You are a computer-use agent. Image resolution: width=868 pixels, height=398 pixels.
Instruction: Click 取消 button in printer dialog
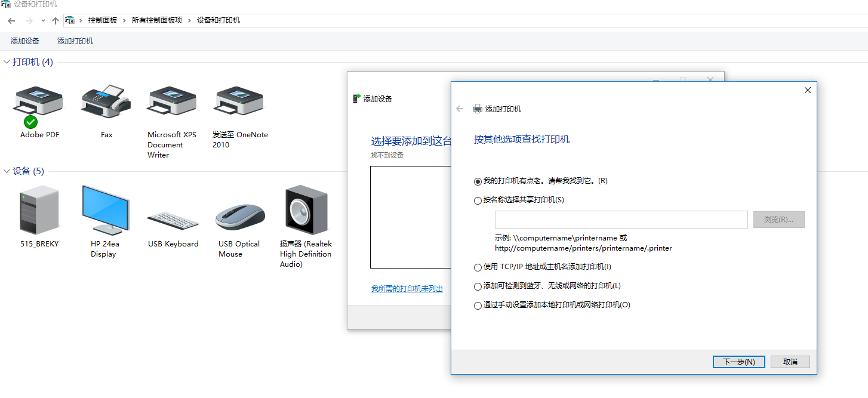click(790, 362)
